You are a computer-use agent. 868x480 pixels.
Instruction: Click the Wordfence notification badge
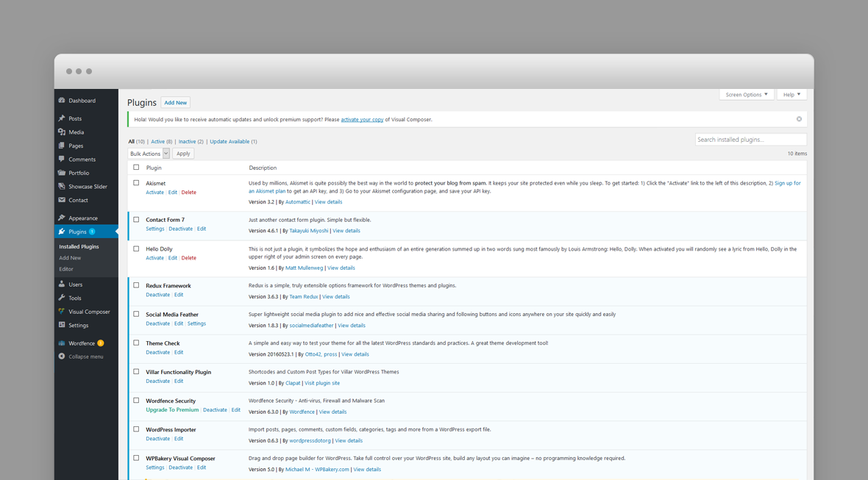point(101,343)
